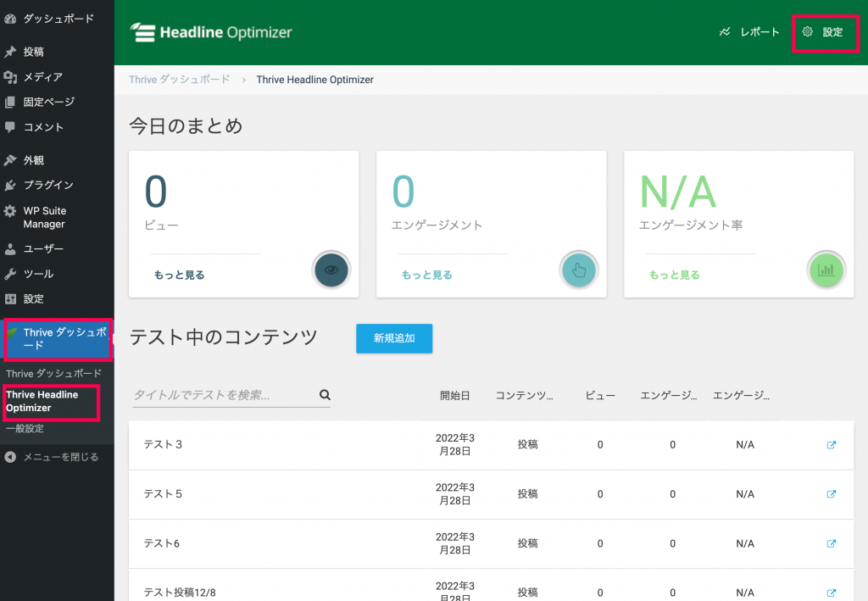
Task: Click the メニューを閉じる collapse arrow icon
Action: (x=10, y=457)
